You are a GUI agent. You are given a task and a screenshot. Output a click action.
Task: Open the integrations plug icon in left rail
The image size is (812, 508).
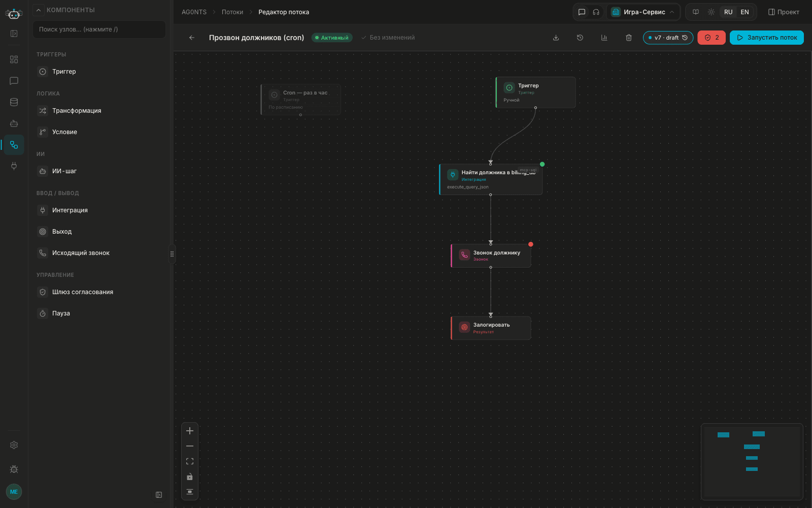[x=14, y=166]
